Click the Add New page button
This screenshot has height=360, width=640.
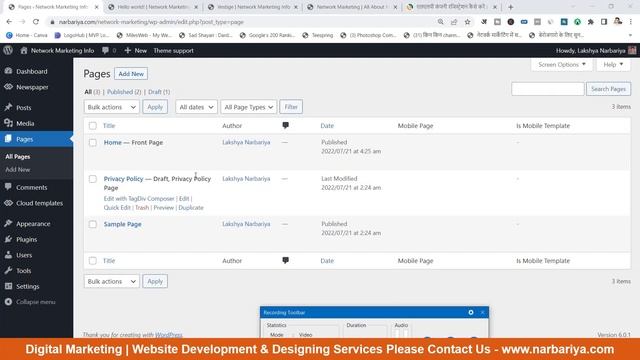pyautogui.click(x=131, y=74)
